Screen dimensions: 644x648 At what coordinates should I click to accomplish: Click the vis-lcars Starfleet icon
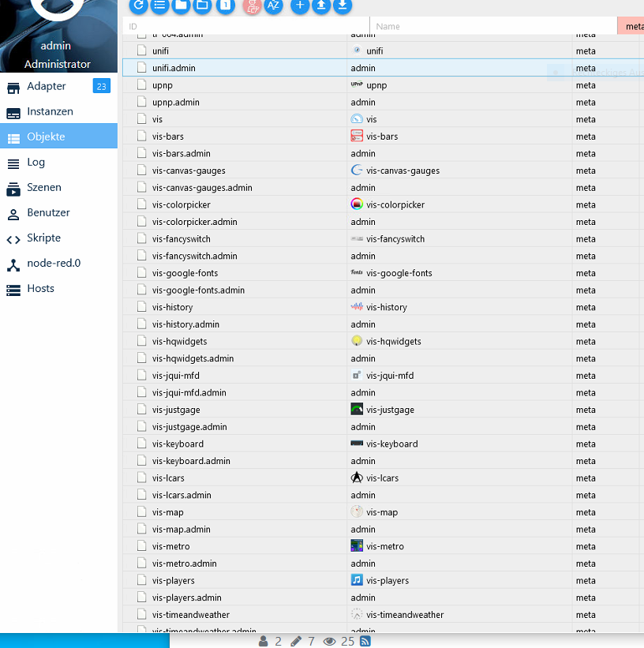(357, 478)
